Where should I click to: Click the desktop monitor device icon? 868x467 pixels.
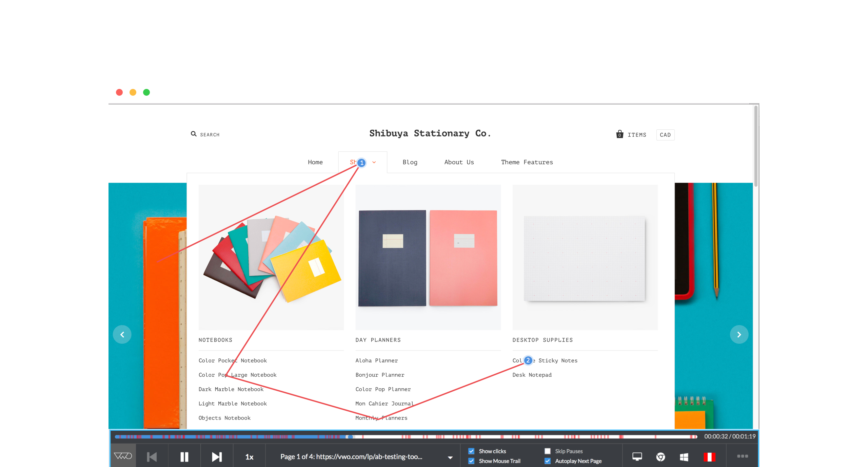(637, 456)
